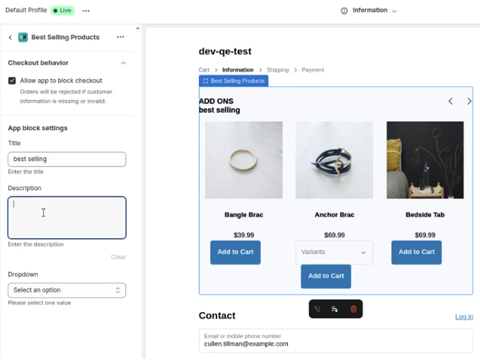Follow the Log in link
The height and width of the screenshot is (360, 480).
pos(464,317)
